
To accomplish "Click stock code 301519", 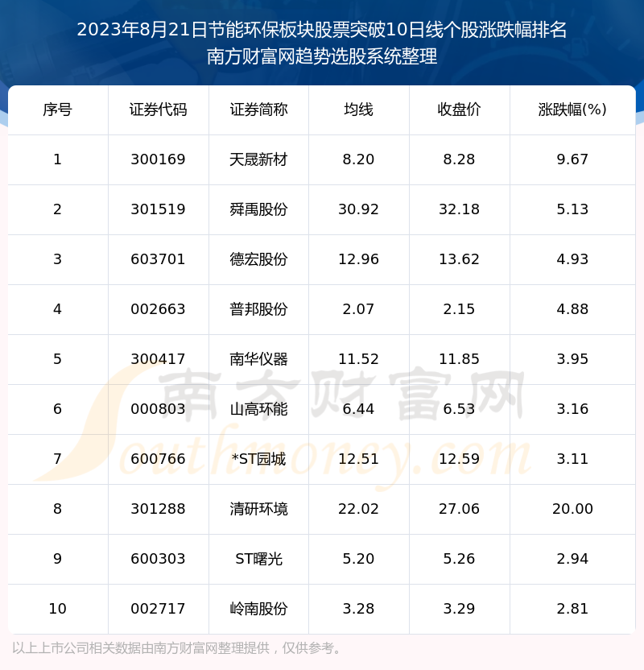I will point(158,209).
